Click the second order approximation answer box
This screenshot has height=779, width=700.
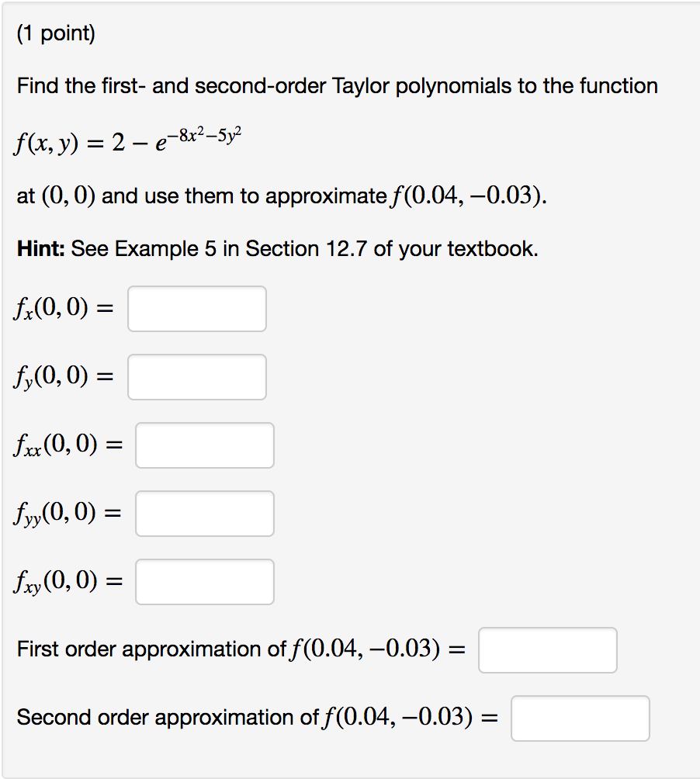[580, 718]
